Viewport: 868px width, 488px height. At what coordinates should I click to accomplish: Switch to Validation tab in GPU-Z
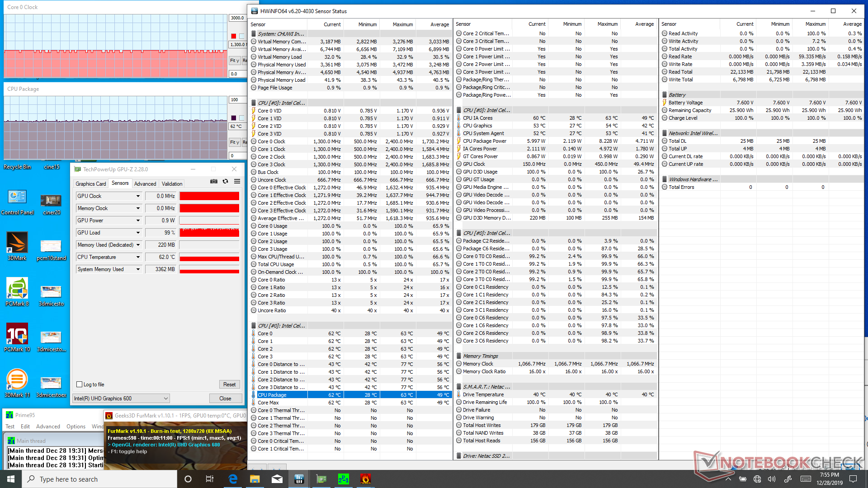[172, 184]
